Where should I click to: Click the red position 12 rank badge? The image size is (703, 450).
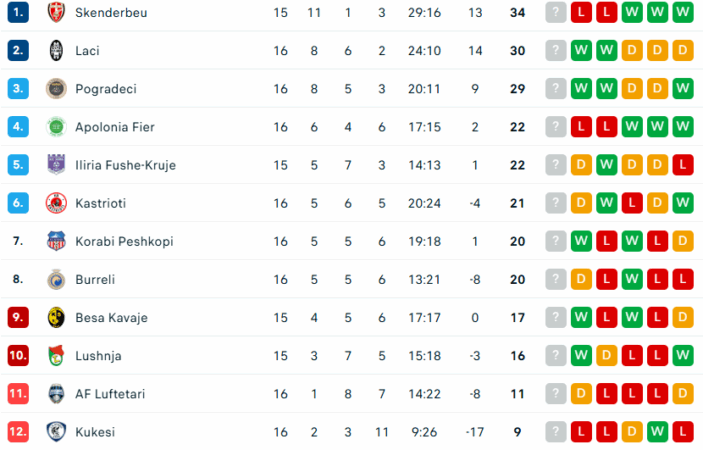18,432
